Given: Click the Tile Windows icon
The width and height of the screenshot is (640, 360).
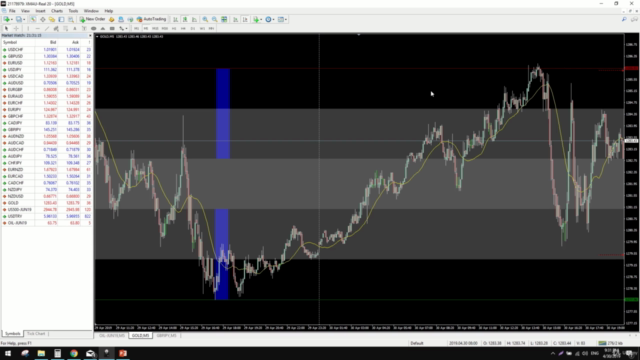Looking at the screenshot, I should [224, 19].
